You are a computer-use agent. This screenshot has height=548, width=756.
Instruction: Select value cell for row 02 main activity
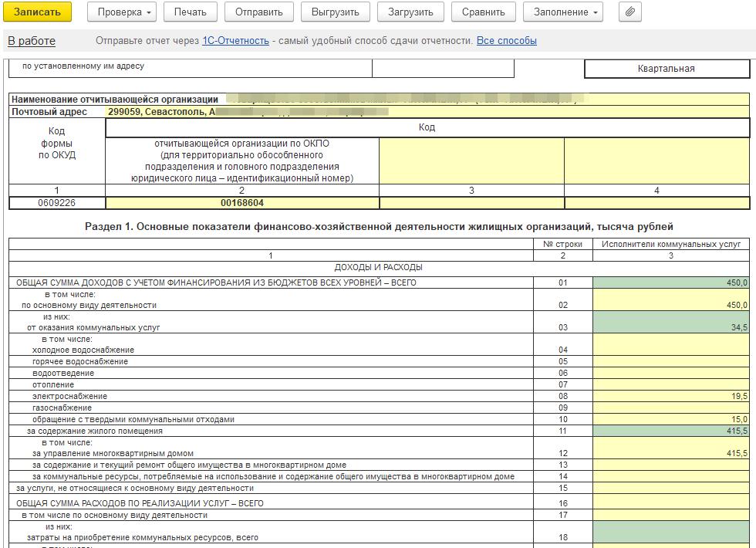[670, 299]
